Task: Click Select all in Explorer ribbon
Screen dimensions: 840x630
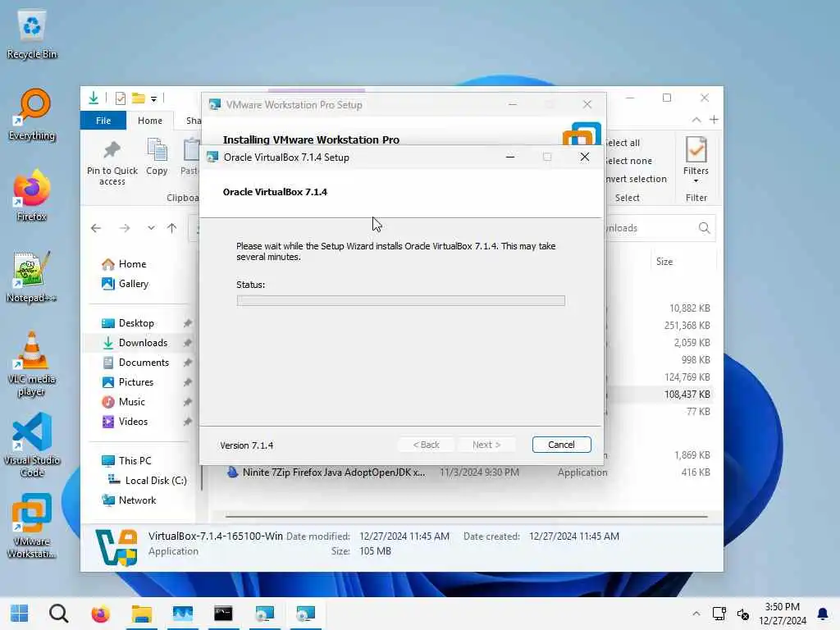Action: click(x=623, y=143)
